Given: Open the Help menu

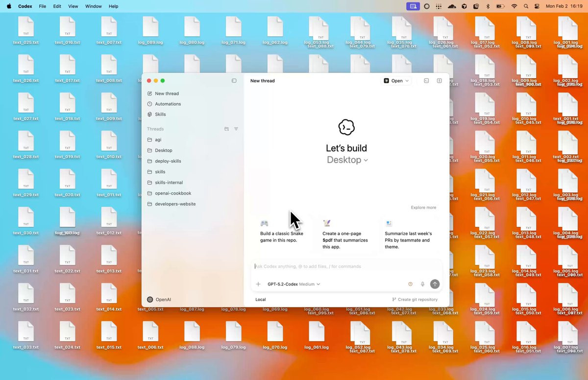Looking at the screenshot, I should (x=113, y=6).
